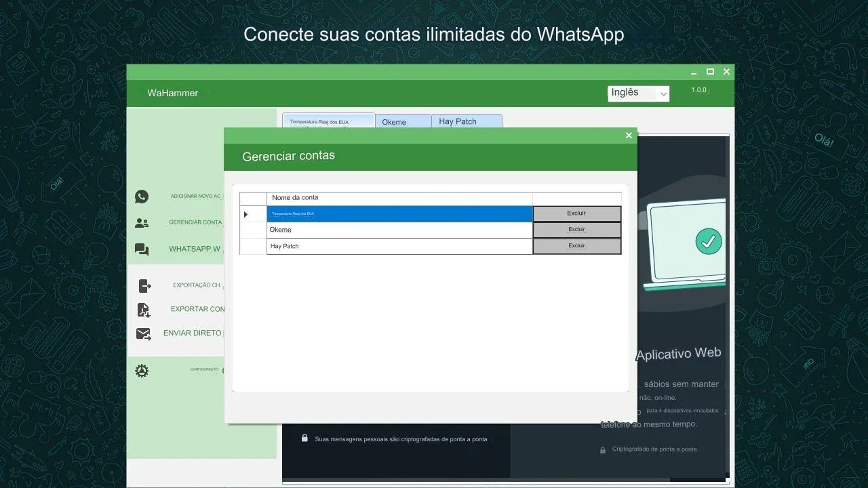Close the Gerenciar contas dialog
The height and width of the screenshot is (488, 868).
tap(629, 136)
